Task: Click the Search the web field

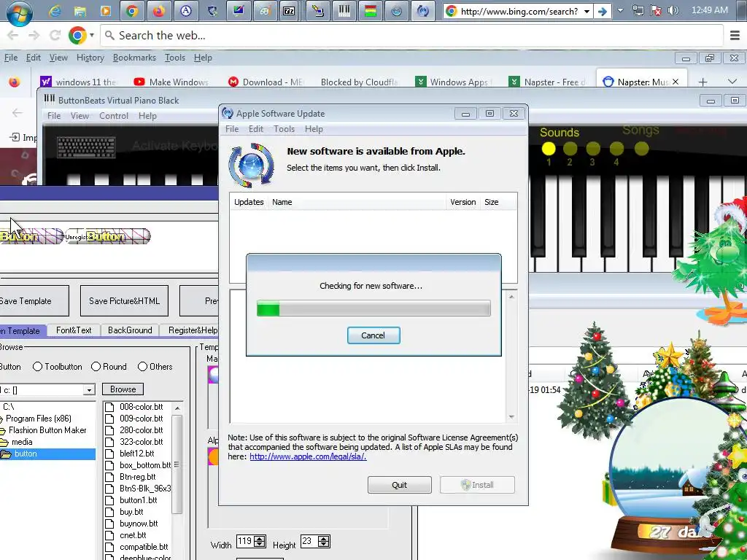Action: coord(413,35)
